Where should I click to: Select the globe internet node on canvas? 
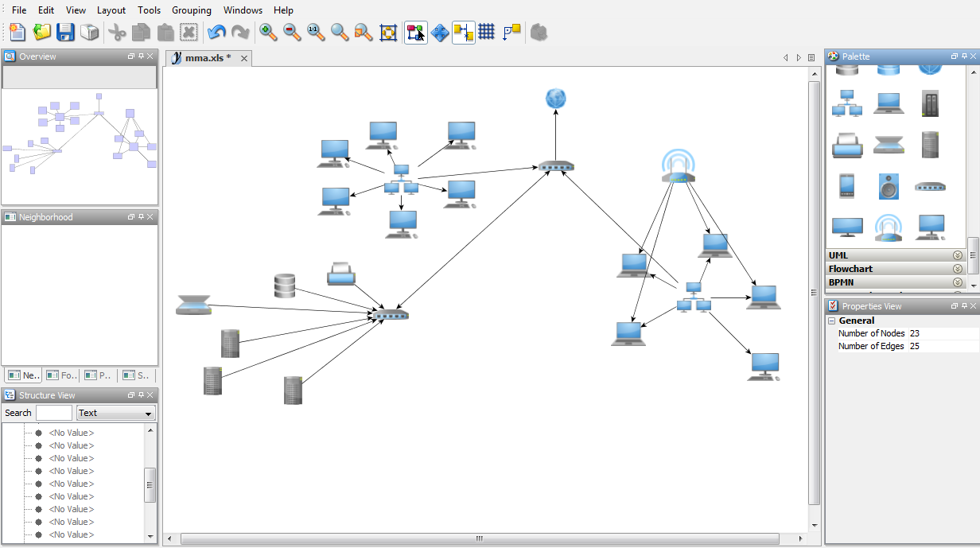pos(556,99)
